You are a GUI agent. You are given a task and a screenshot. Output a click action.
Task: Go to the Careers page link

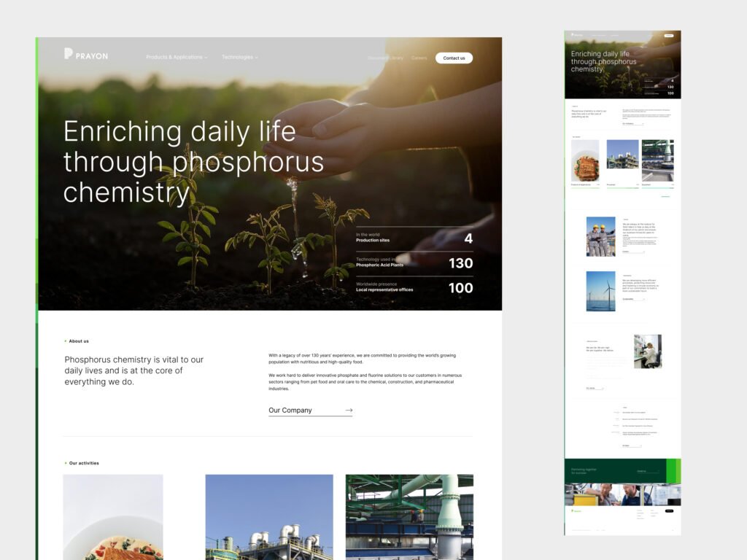(419, 58)
